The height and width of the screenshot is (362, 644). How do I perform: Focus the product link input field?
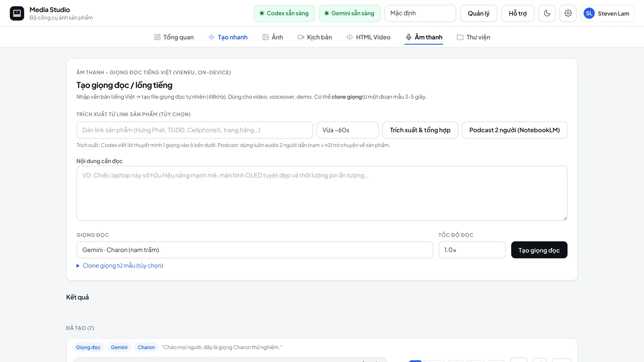point(195,130)
